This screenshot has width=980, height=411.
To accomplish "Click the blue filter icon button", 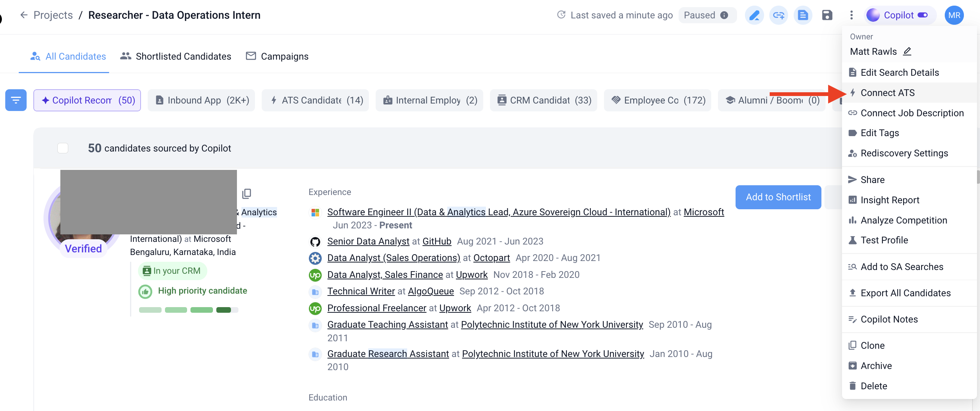I will click(16, 100).
